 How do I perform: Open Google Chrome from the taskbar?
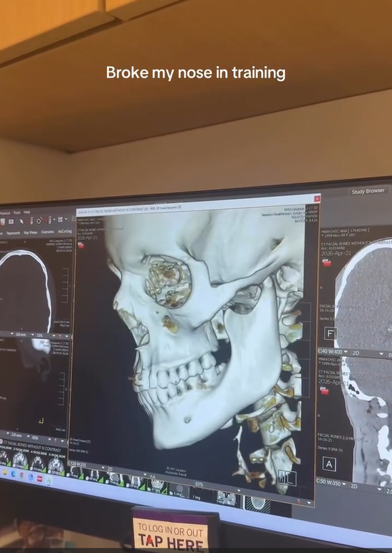tap(22, 475)
